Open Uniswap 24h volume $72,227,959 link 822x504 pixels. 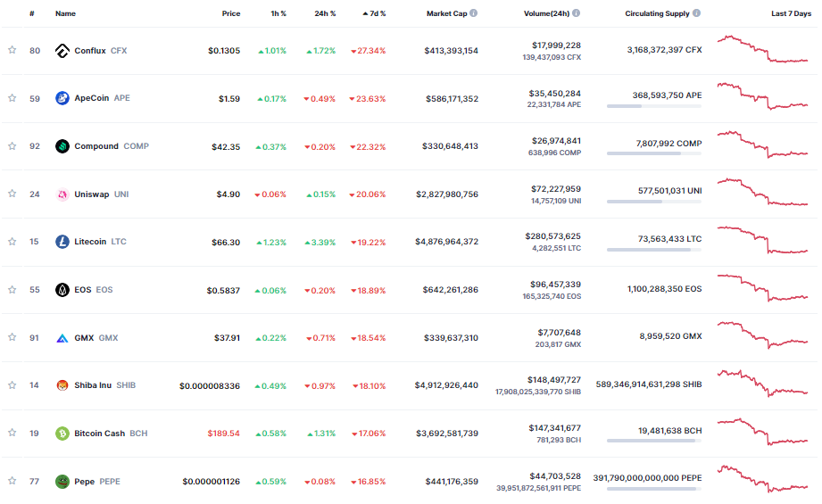(x=555, y=188)
